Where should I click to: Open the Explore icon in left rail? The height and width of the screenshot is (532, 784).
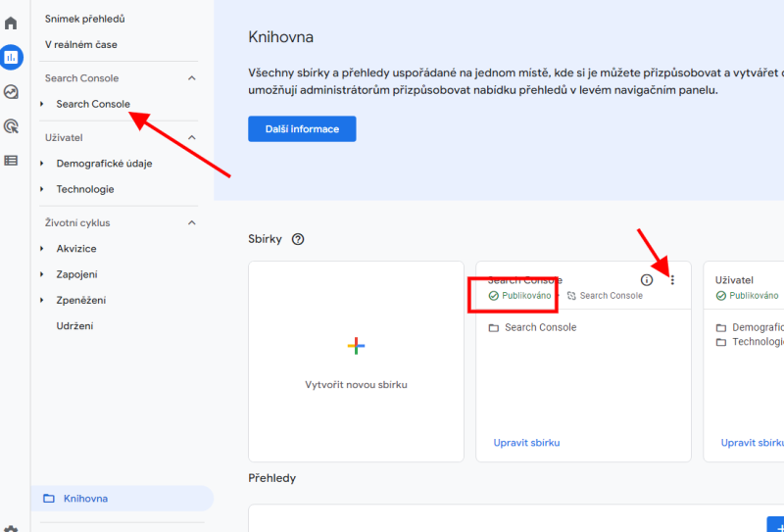[12, 92]
